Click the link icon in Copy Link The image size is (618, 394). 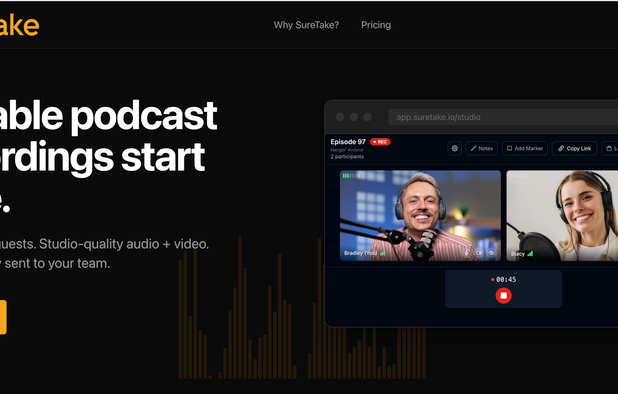(x=561, y=149)
